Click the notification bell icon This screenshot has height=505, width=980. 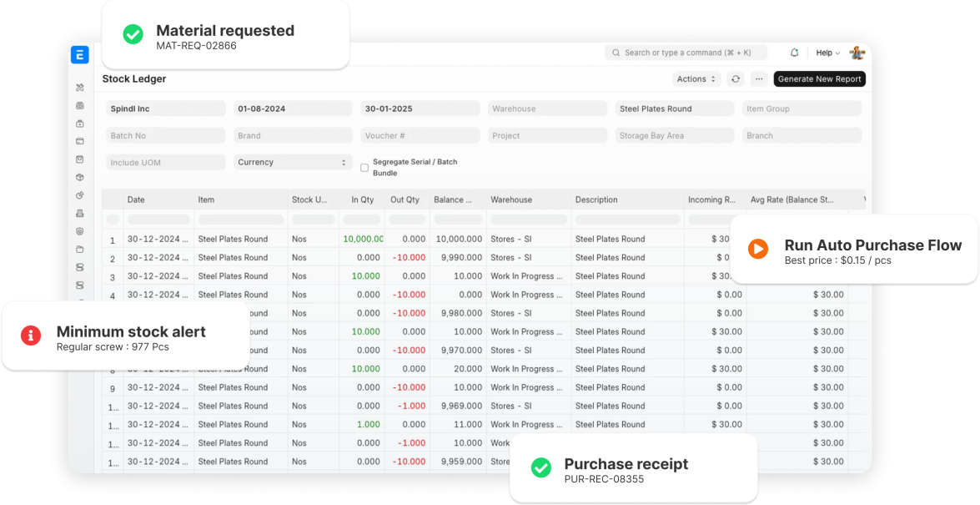coord(794,52)
